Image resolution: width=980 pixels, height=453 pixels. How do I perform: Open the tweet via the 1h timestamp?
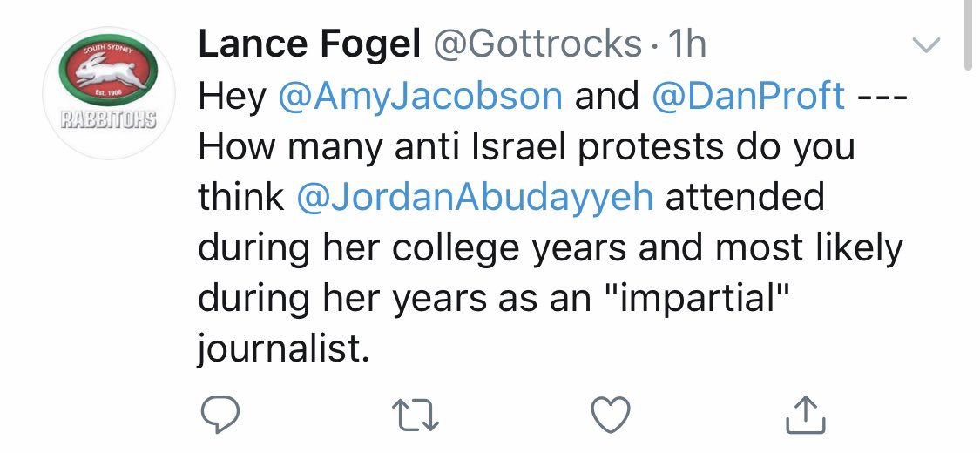(x=684, y=45)
